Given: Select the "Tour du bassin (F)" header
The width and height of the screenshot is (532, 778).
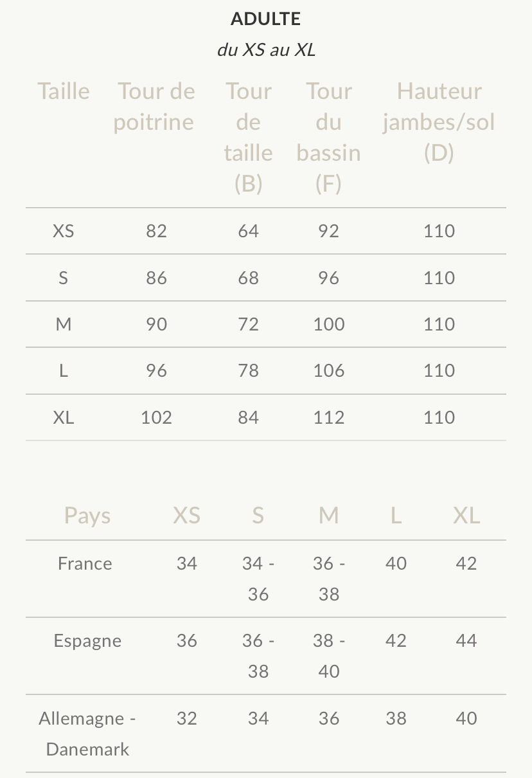Looking at the screenshot, I should tap(328, 138).
